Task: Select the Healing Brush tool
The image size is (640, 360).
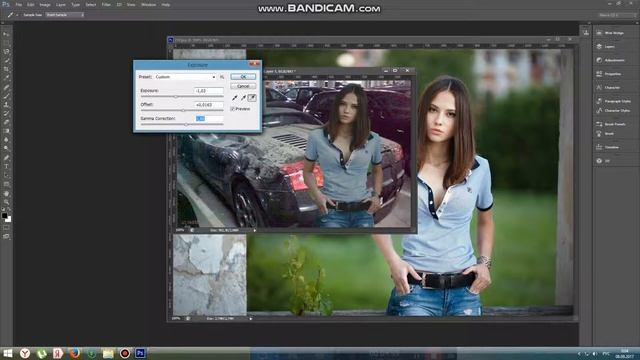Action: pyautogui.click(x=6, y=87)
